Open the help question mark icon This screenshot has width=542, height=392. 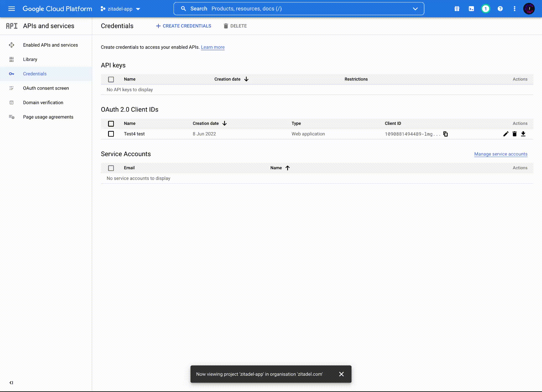pos(500,9)
